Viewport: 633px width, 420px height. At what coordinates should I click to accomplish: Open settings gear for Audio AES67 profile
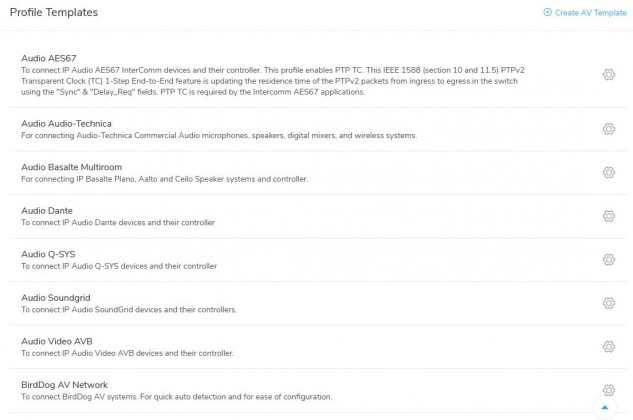pyautogui.click(x=609, y=75)
